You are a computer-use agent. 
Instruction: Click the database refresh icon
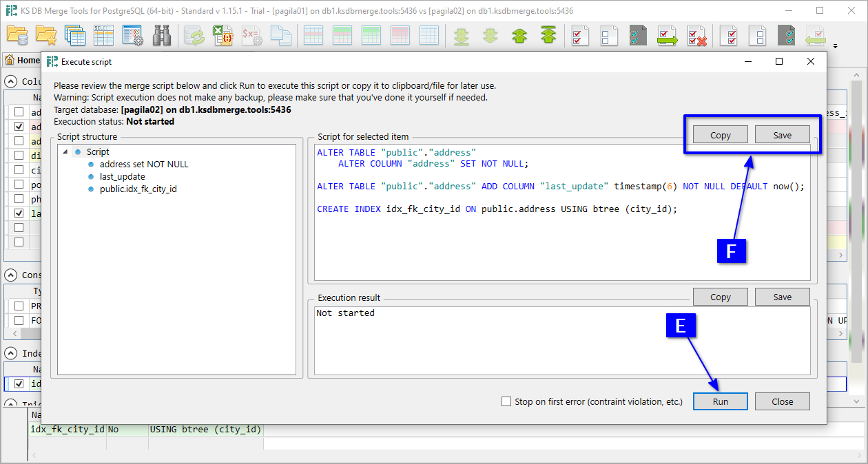194,35
